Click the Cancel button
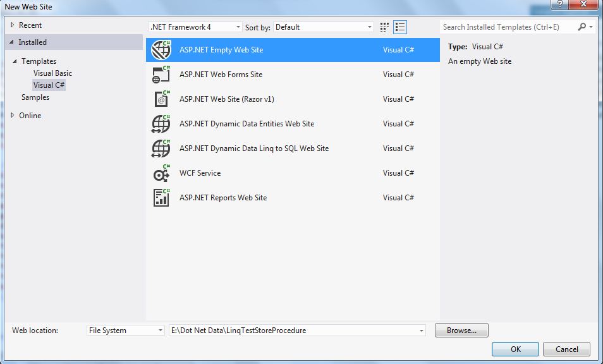 coord(566,349)
